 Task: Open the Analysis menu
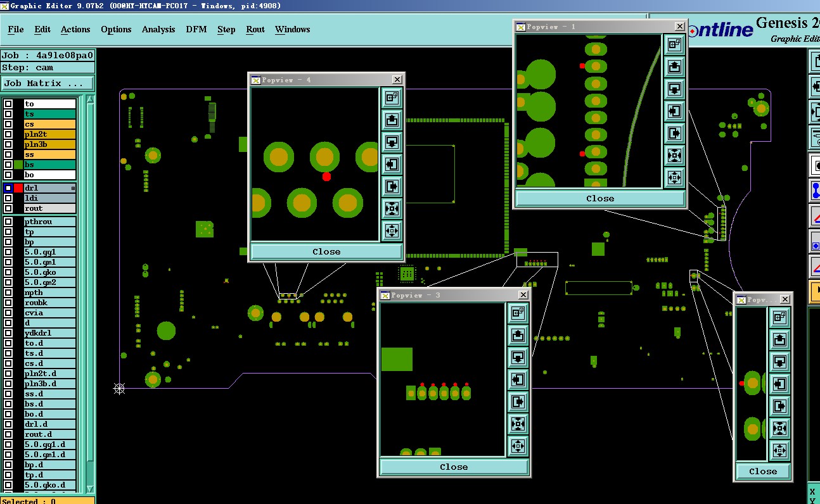pos(158,29)
